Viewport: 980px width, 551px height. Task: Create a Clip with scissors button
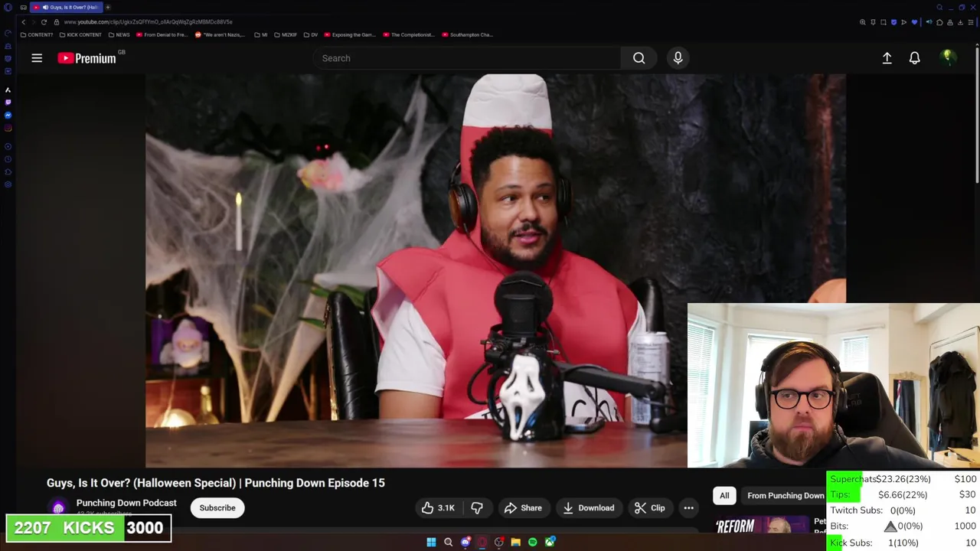point(649,508)
